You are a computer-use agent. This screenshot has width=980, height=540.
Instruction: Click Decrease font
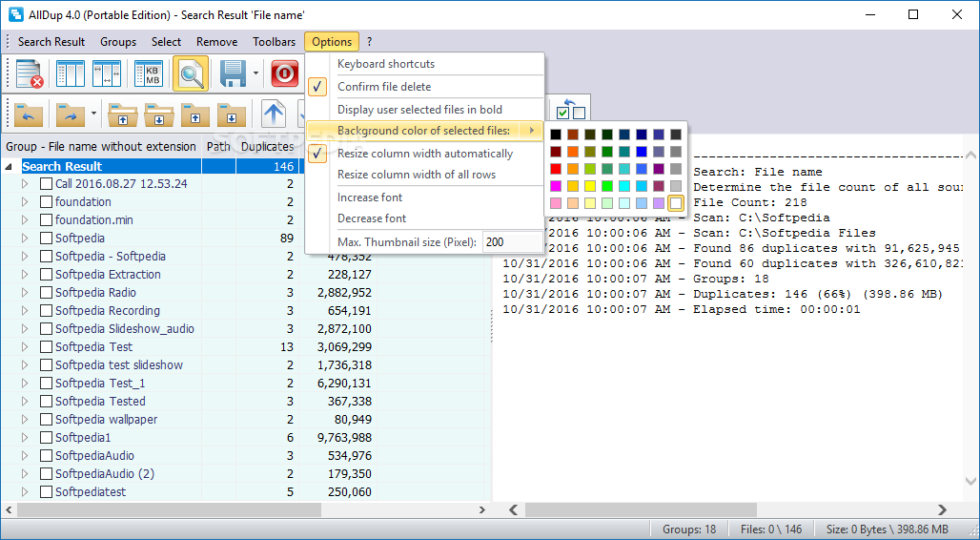[425, 218]
